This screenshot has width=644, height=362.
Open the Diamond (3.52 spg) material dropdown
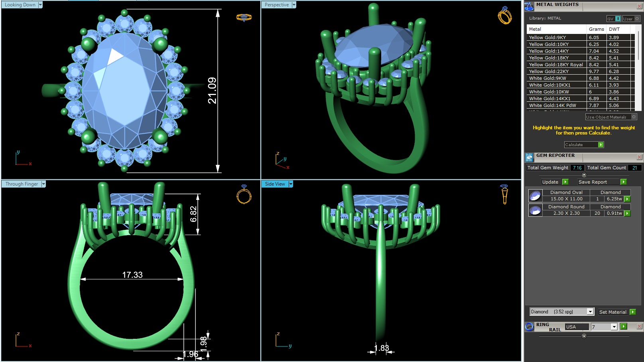(x=590, y=312)
